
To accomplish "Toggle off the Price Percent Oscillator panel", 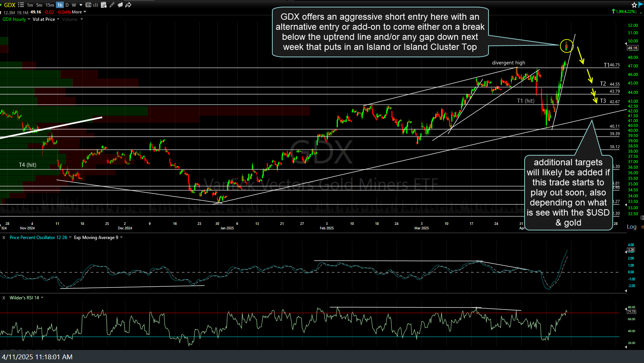I will 3,237.
